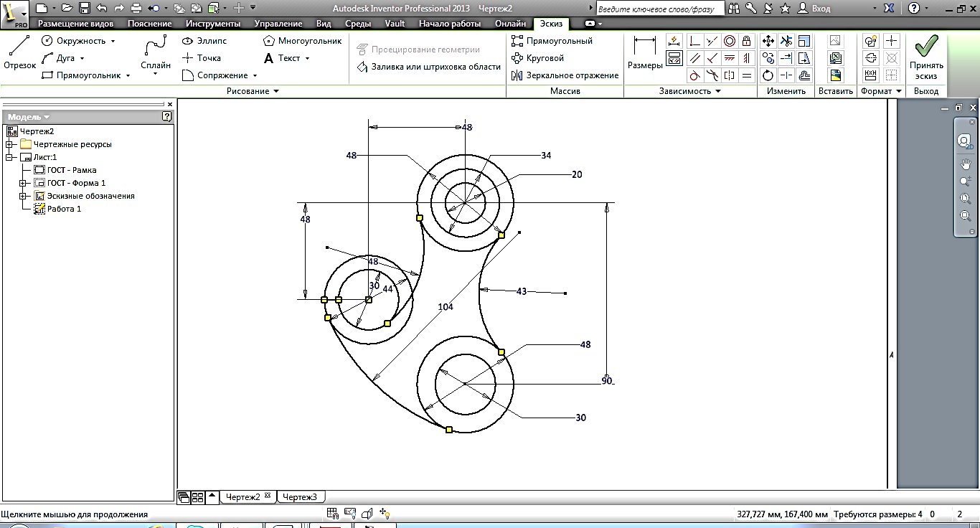The height and width of the screenshot is (528, 980).
Task: Collapse the Лист:1 tree node
Action: click(9, 157)
